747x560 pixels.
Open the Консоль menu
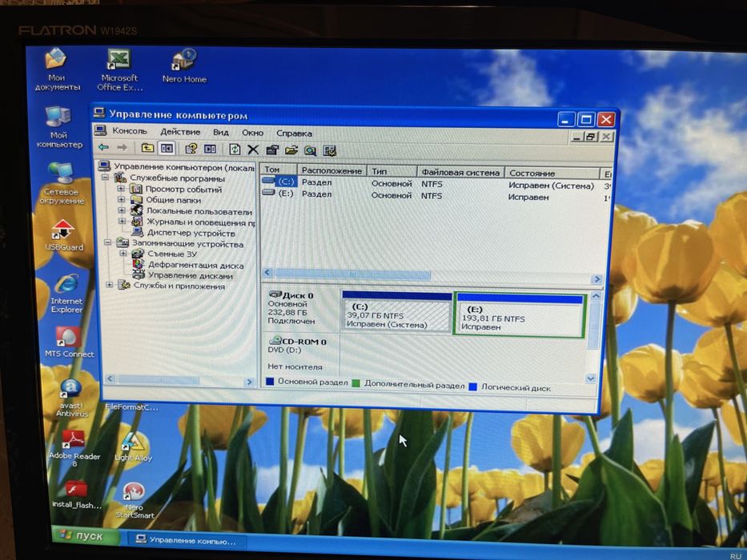pyautogui.click(x=130, y=131)
